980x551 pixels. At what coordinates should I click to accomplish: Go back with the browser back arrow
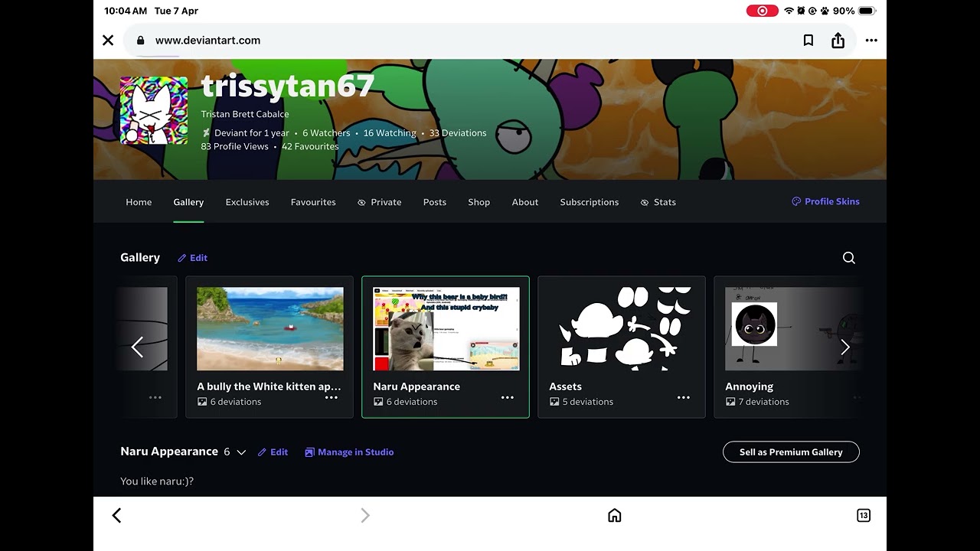click(x=116, y=516)
